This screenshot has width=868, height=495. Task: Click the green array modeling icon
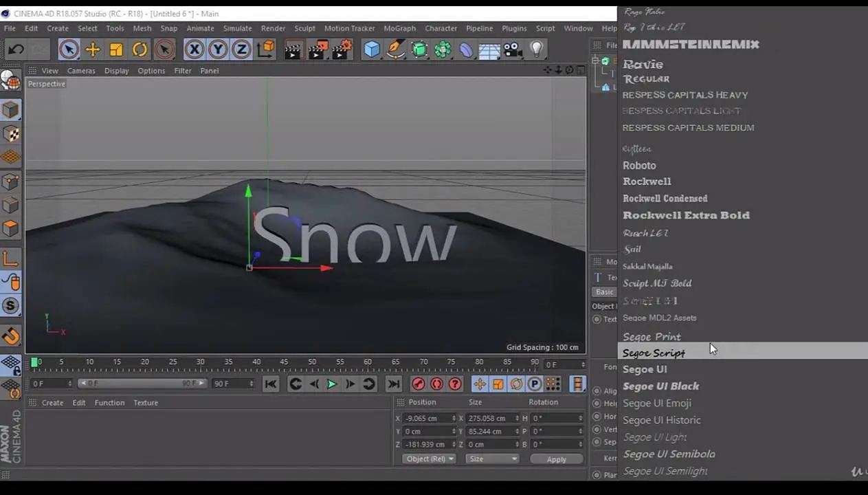coord(443,49)
